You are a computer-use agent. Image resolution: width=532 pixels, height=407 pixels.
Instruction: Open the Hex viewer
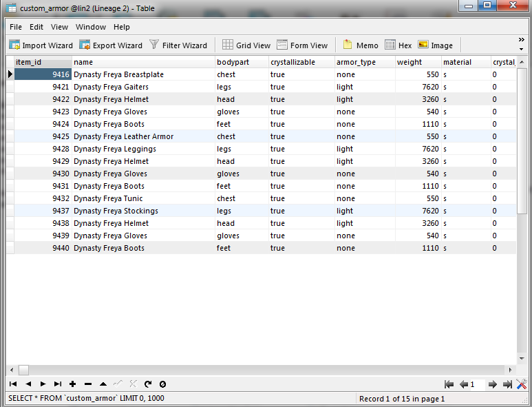click(x=398, y=45)
